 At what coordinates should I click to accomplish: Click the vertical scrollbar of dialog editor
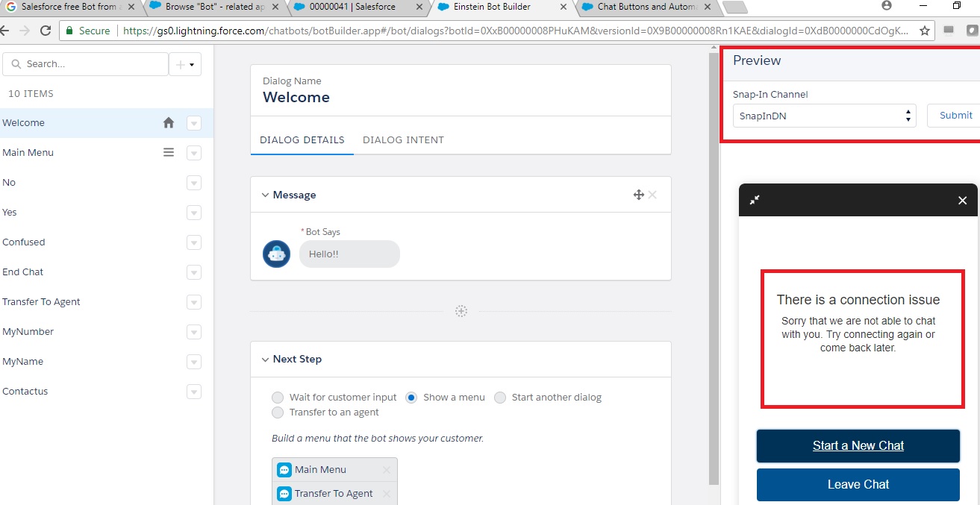tap(714, 269)
